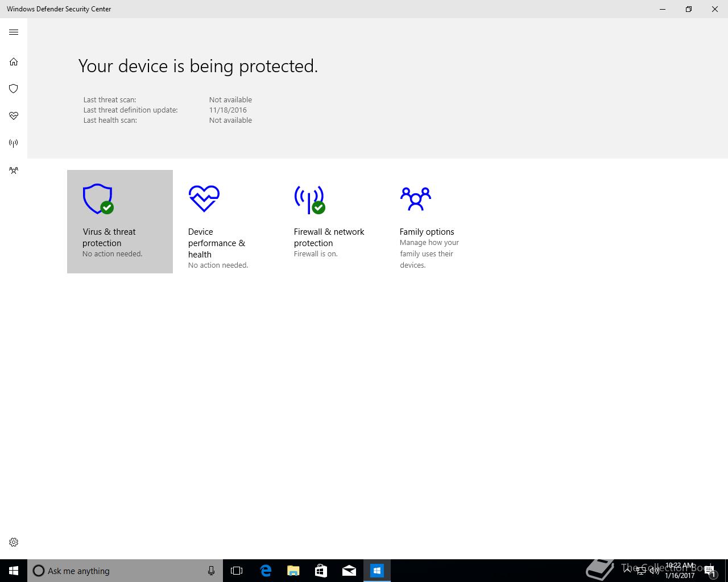
Task: Select the 'Last health scan:' label
Action: (x=110, y=120)
